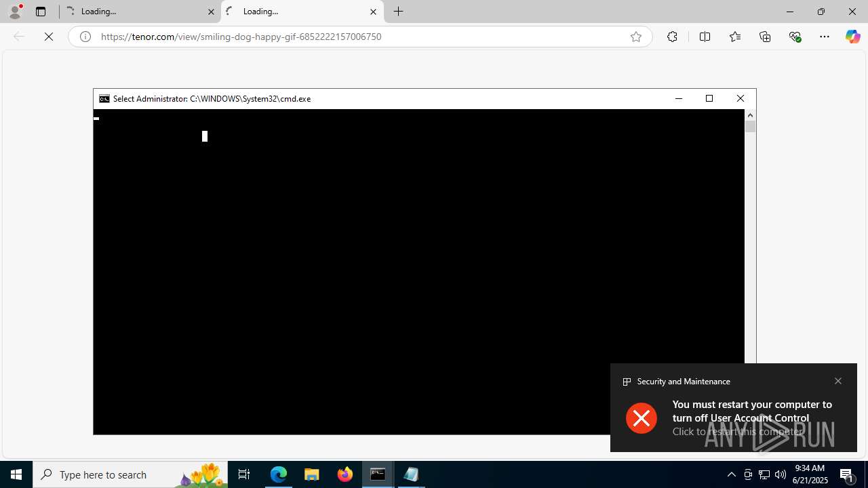Open Edge Settings and more menu
The image size is (868, 488).
(825, 37)
